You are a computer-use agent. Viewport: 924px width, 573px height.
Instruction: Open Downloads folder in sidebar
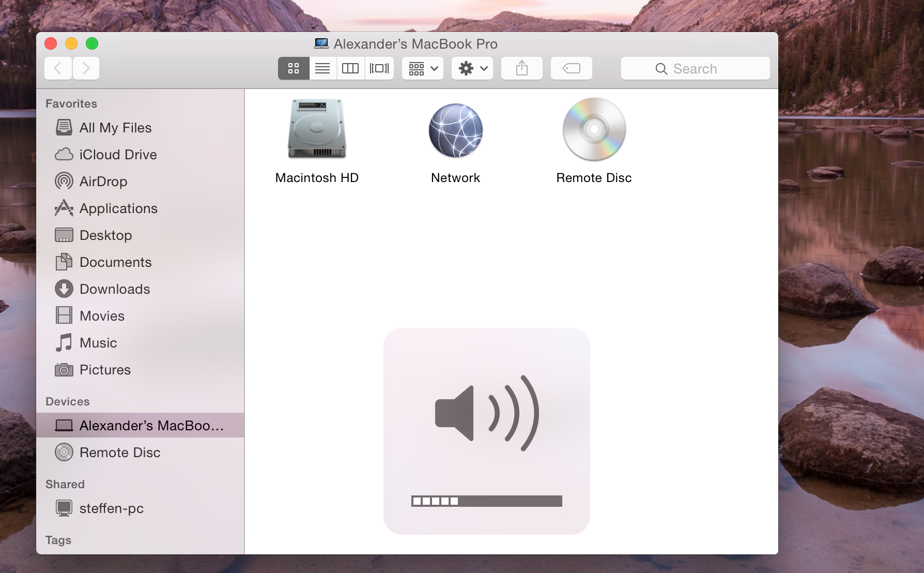(x=140, y=289)
